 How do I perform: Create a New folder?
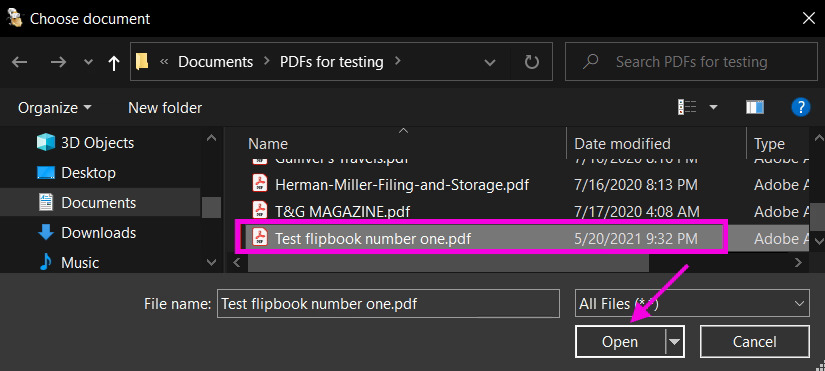pos(165,108)
